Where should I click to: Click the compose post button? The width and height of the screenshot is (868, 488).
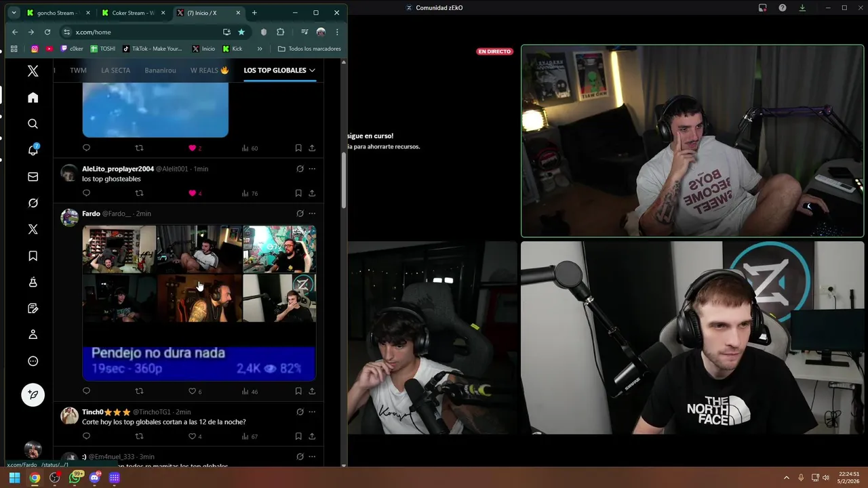click(33, 394)
